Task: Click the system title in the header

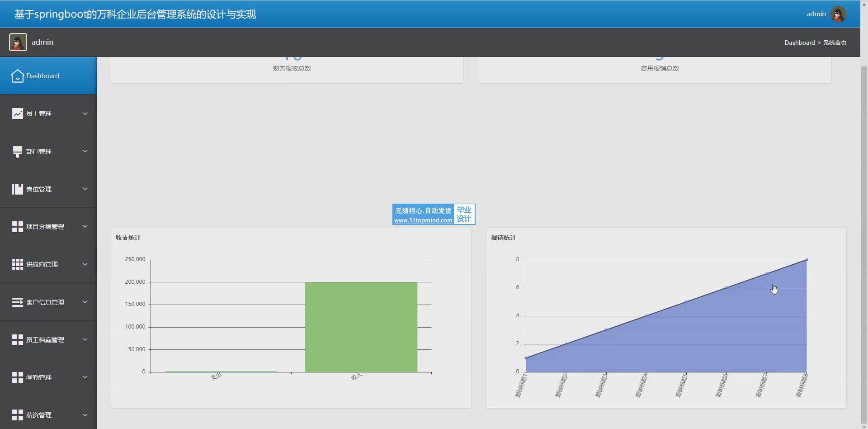Action: pos(135,14)
